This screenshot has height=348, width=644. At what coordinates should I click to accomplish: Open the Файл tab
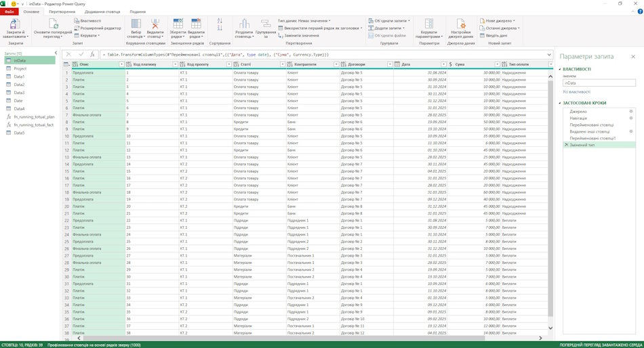9,12
